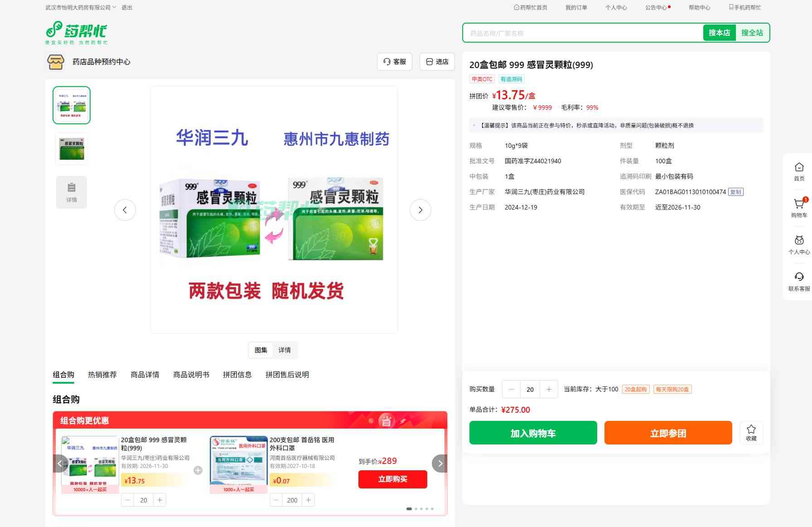Viewport: 812px width, 527px height.
Task: Click the 药帮忙 logo
Action: click(x=77, y=33)
